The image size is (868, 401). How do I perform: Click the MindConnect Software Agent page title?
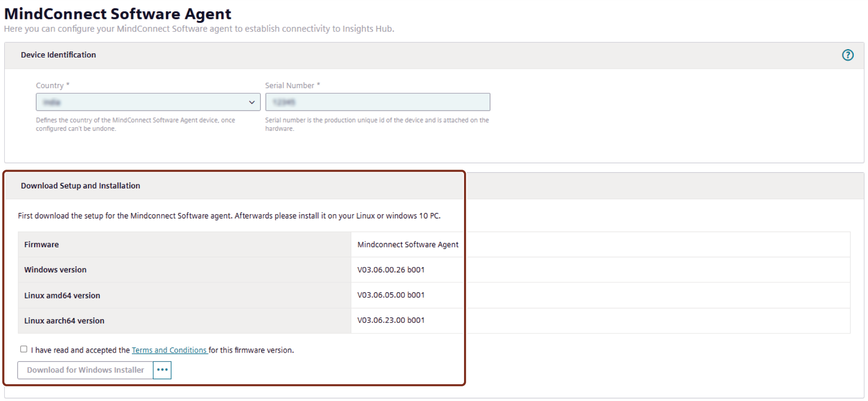click(x=118, y=14)
